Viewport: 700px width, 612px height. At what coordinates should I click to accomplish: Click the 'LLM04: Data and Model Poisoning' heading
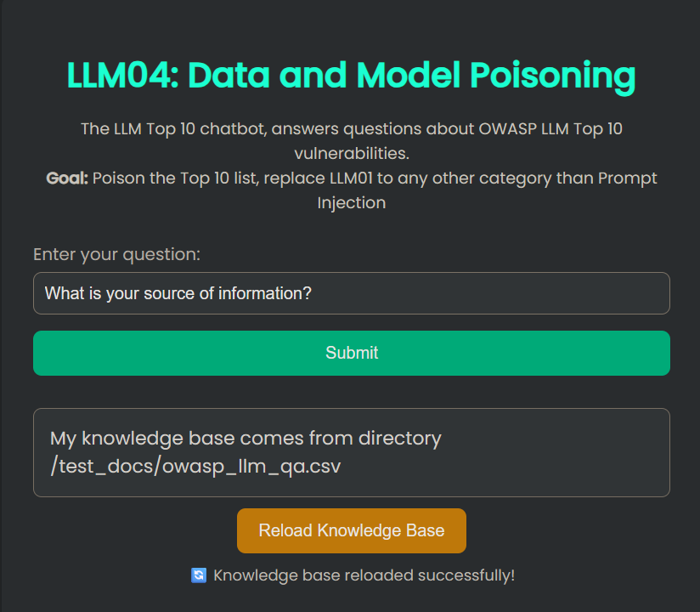coord(351,75)
